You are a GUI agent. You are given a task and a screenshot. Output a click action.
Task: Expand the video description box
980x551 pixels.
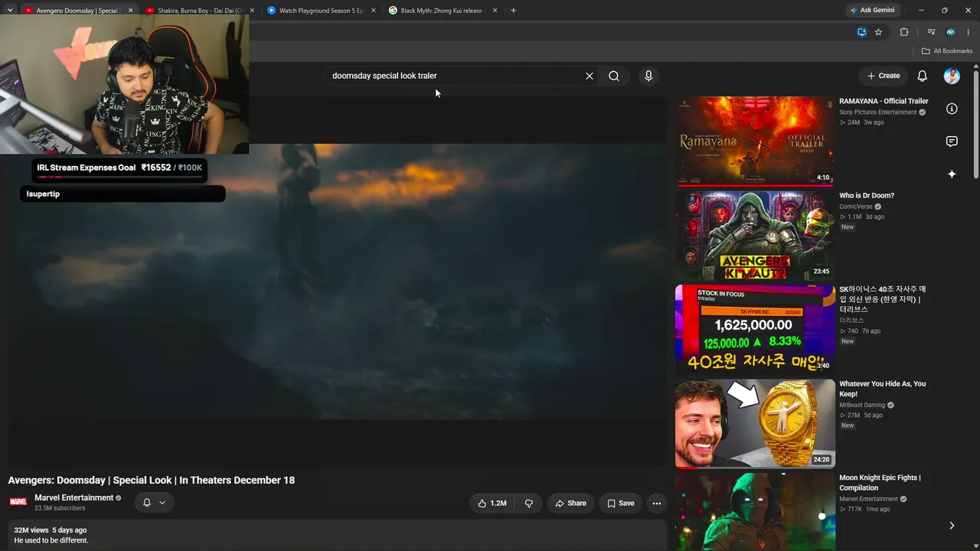click(337, 535)
